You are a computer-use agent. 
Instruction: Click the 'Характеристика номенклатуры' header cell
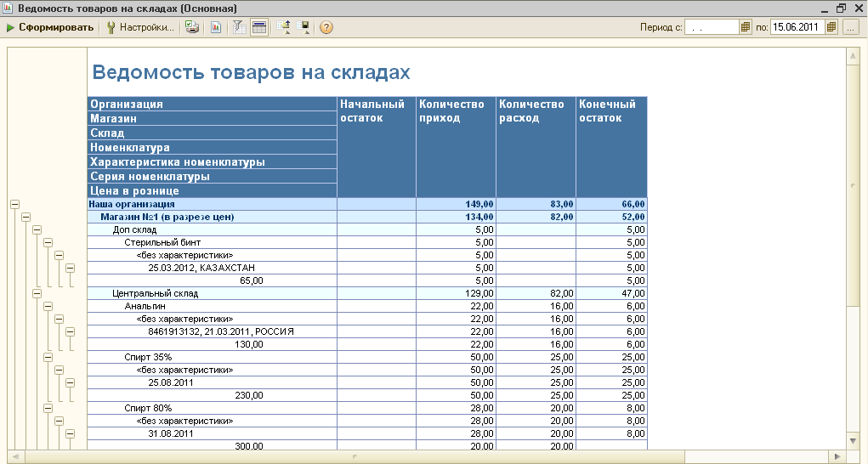pyautogui.click(x=213, y=161)
